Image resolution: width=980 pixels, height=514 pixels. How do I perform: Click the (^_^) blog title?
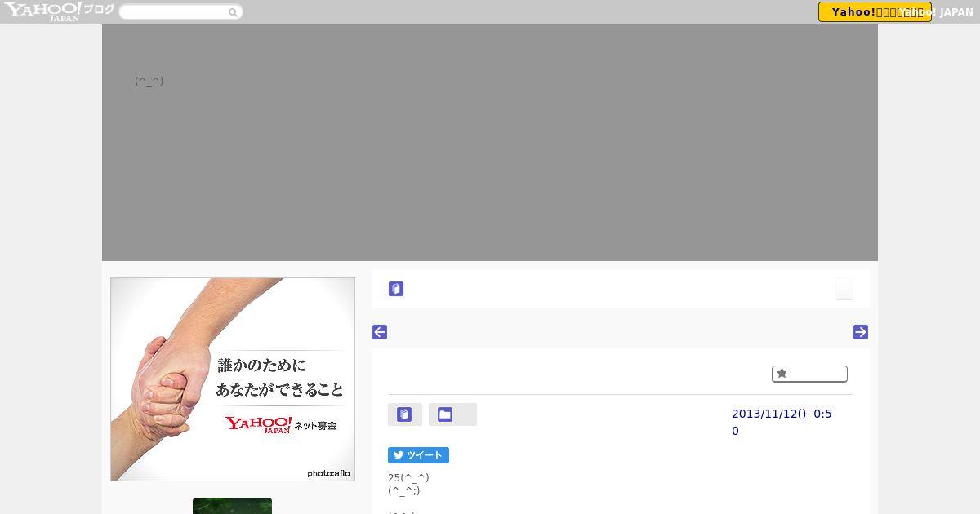click(149, 81)
